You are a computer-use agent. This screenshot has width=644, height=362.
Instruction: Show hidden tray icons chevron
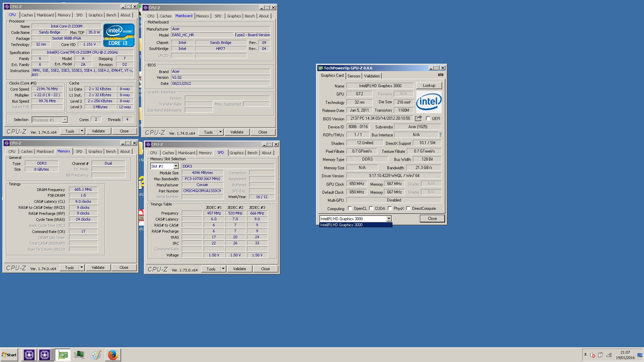585,355
